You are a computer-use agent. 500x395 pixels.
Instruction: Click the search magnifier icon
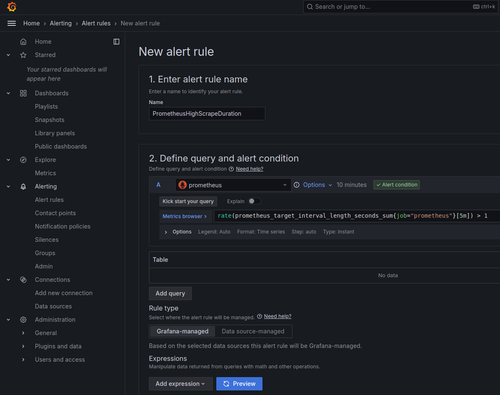(310, 7)
